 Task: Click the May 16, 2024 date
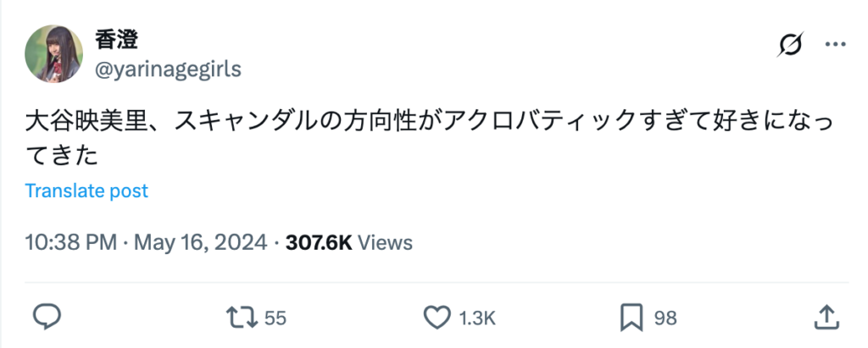pos(201,243)
